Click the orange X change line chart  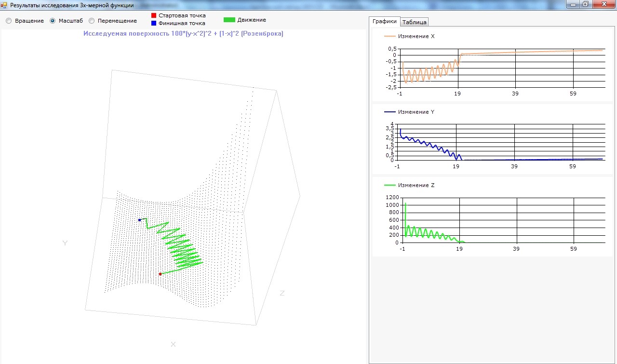(502, 67)
